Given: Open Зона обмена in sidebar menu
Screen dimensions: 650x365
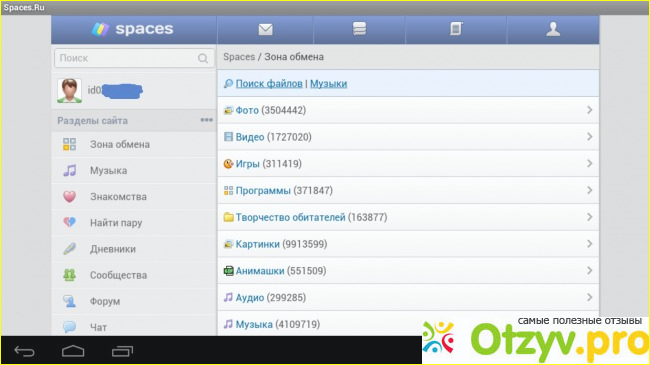Looking at the screenshot, I should click(x=134, y=144).
